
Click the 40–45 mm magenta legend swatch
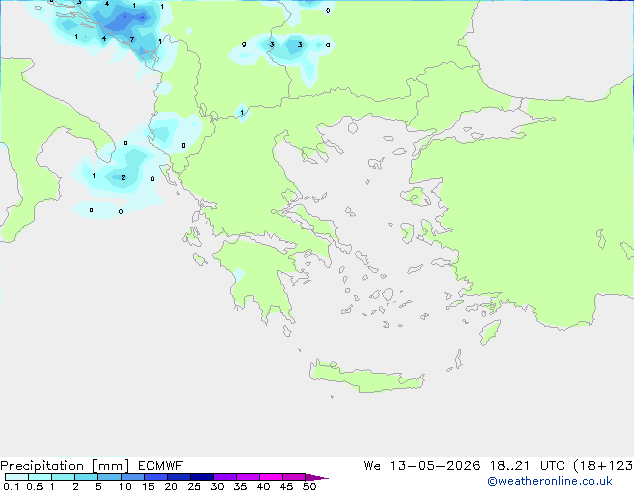pyautogui.click(x=271, y=477)
